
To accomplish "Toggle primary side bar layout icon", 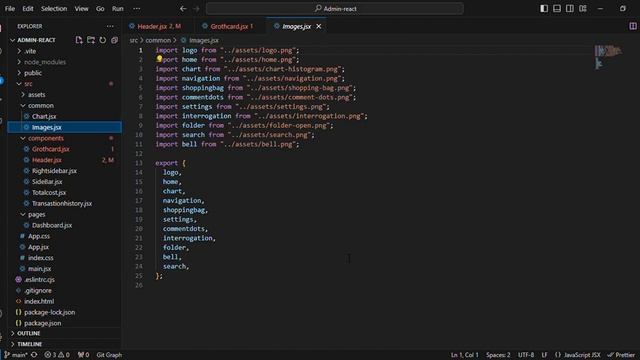I will click(544, 9).
